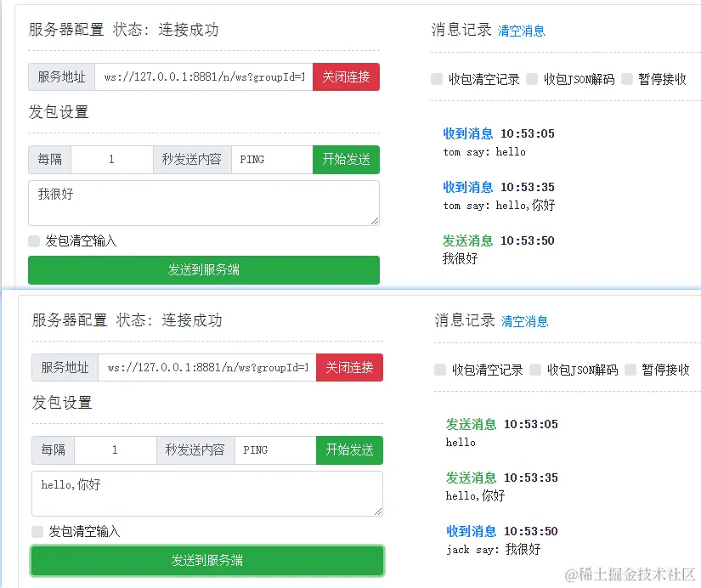The height and width of the screenshot is (588, 701).
Task: Click the 每隔 interval field in the lower panel
Action: 115,450
